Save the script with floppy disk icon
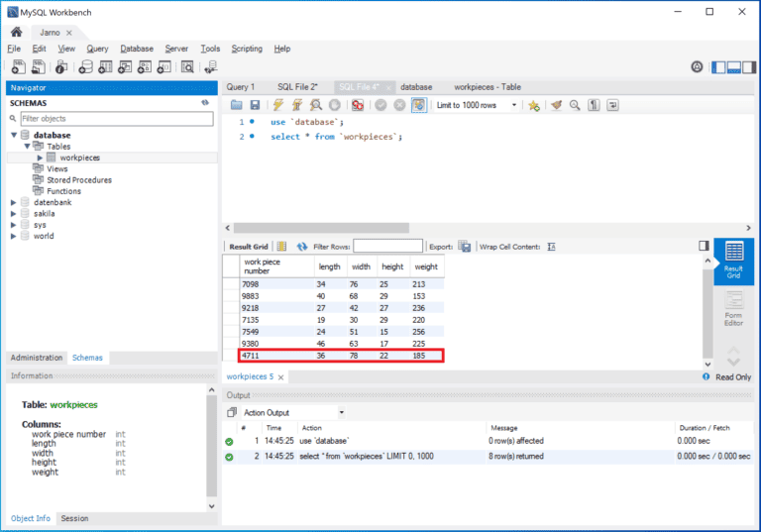The image size is (761, 532). click(255, 105)
